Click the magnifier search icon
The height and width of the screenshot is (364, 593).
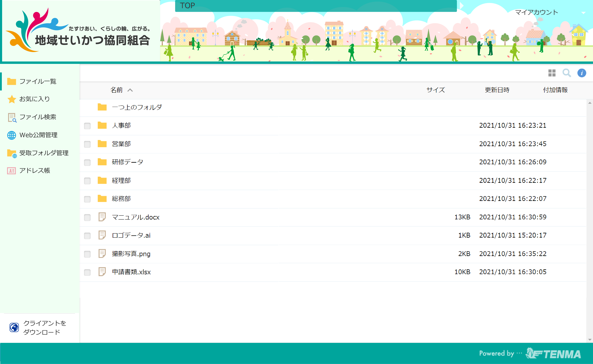click(x=567, y=73)
